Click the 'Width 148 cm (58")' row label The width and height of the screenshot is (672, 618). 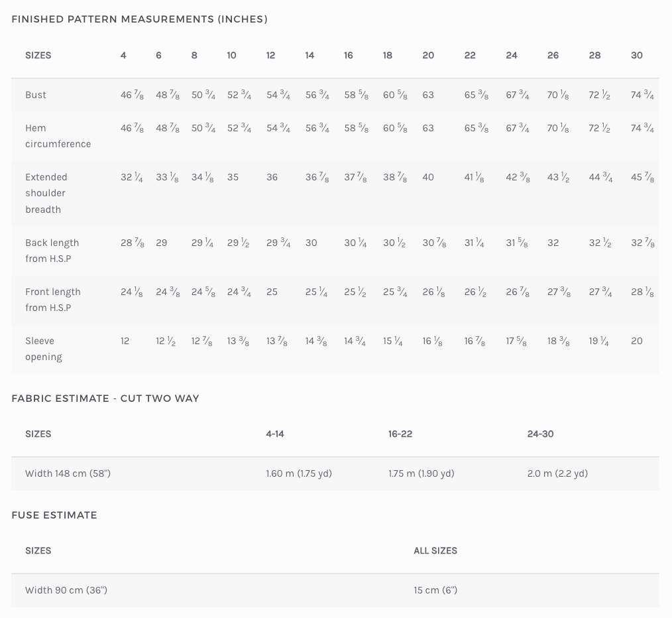pos(68,473)
